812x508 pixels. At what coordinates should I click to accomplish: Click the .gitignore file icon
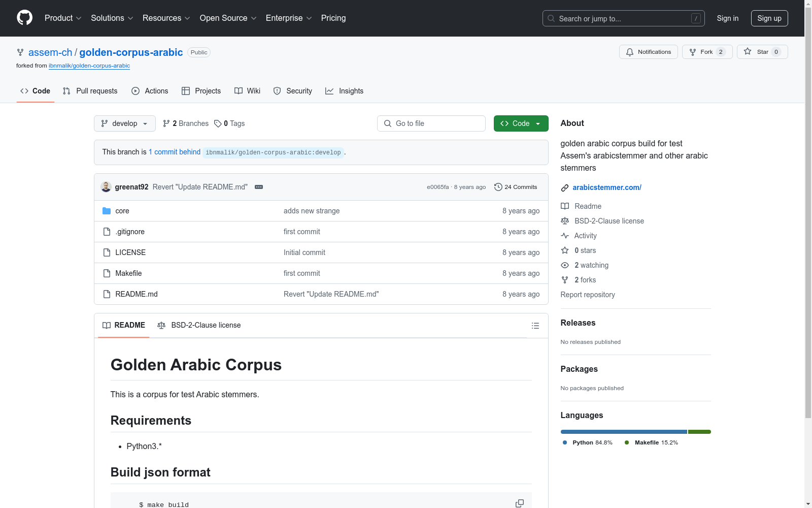[107, 232]
